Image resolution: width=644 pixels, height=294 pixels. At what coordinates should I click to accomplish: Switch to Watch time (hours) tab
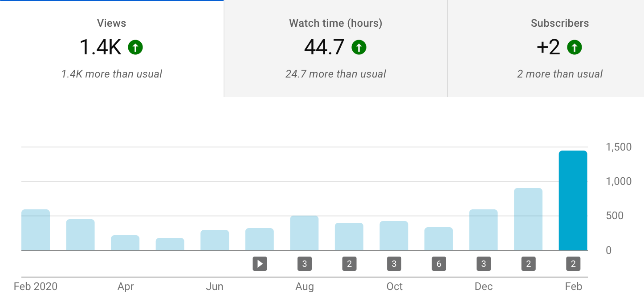point(335,48)
